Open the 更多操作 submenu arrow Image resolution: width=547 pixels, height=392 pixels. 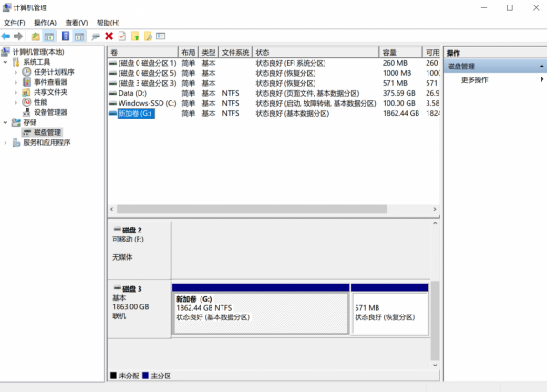click(542, 79)
